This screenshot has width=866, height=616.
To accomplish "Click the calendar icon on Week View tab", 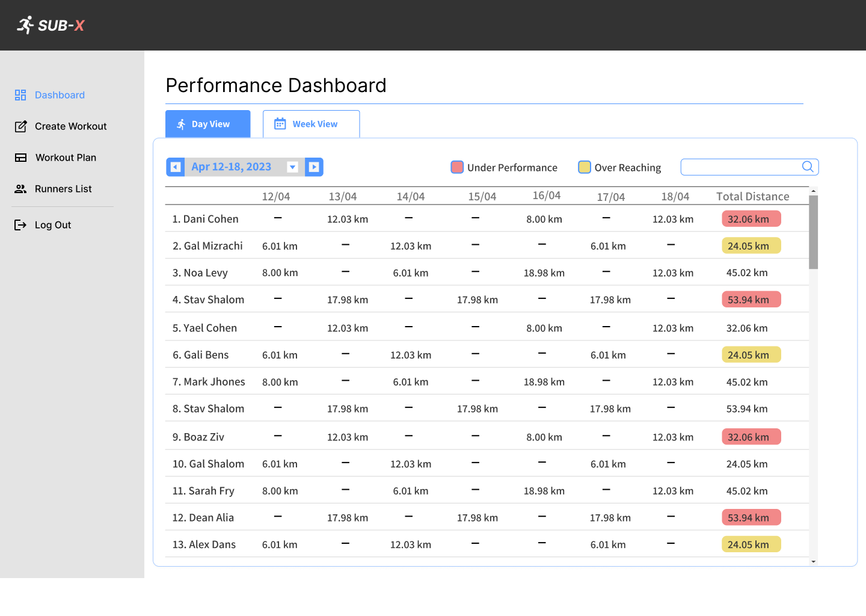I will click(x=280, y=123).
